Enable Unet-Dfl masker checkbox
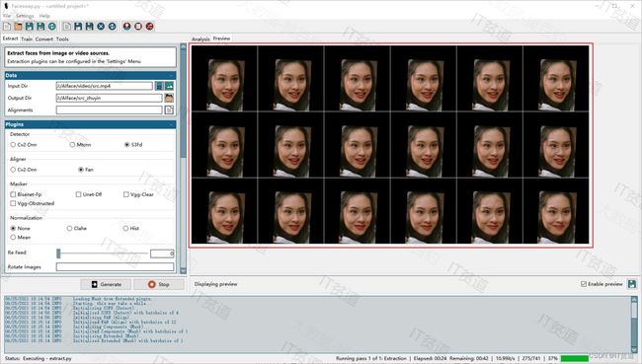This screenshot has width=642, height=364. 78,194
